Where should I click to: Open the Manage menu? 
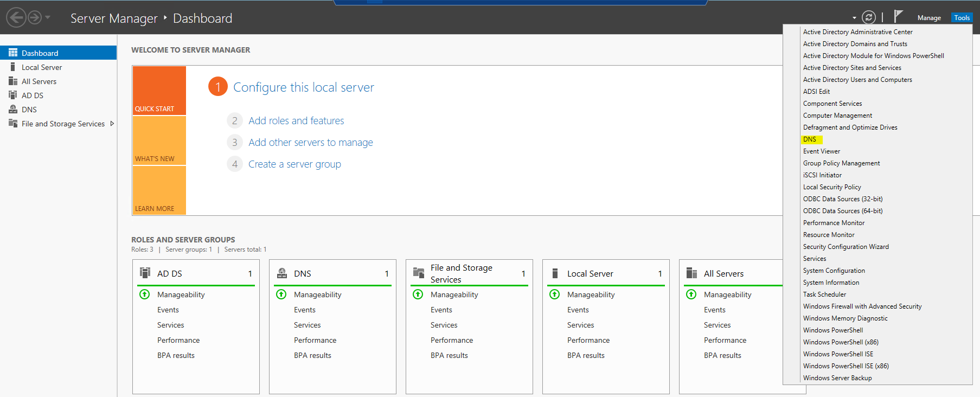(x=929, y=18)
